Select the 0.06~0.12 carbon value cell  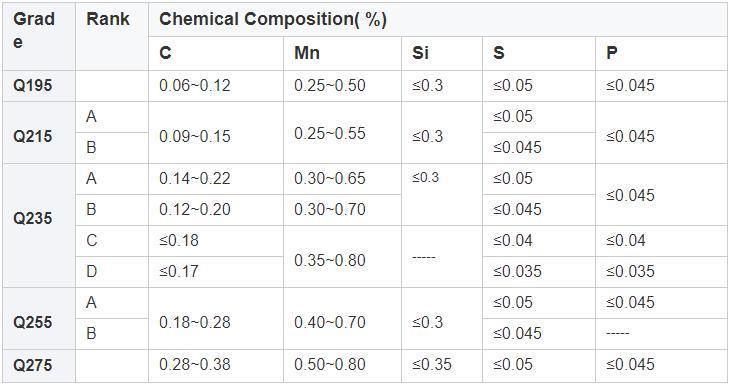[x=216, y=86]
